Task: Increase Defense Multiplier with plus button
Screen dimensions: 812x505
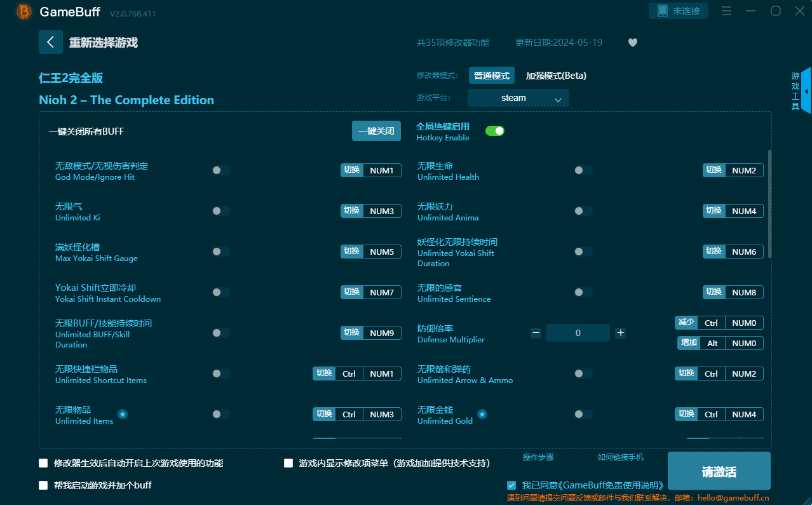Action: [x=621, y=333]
